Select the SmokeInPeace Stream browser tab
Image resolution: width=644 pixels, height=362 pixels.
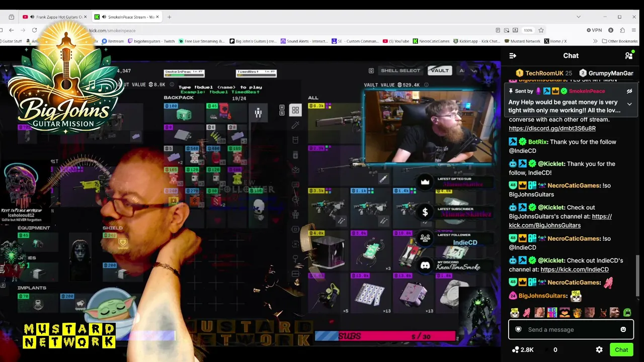126,17
